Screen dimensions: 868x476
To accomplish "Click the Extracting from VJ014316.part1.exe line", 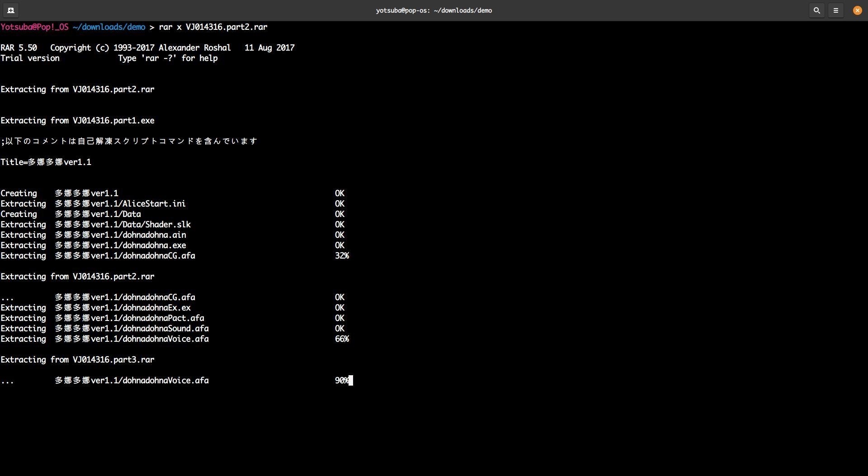I will click(77, 121).
